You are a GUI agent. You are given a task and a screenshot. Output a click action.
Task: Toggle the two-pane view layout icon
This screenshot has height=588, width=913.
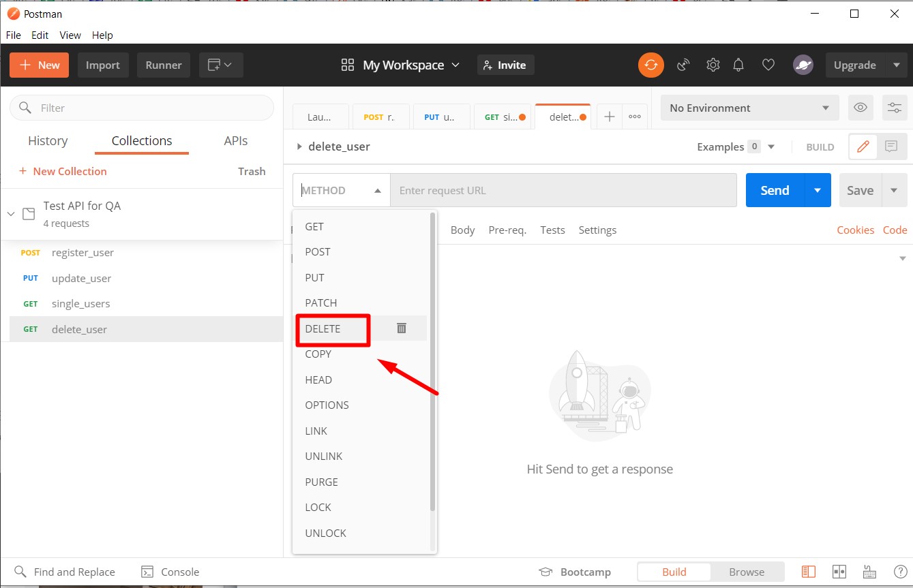coord(839,572)
